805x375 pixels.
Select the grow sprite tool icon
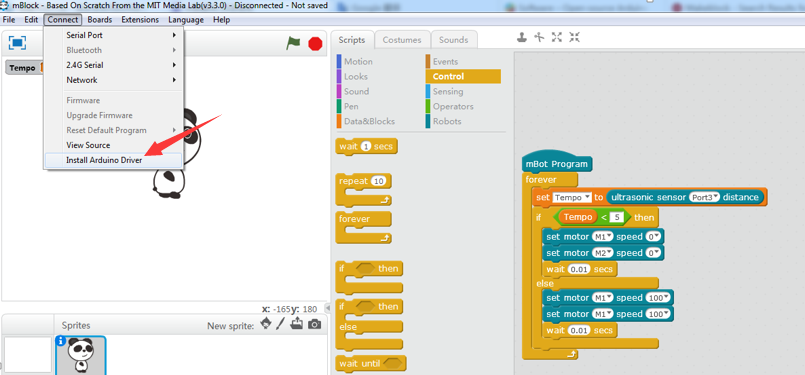pos(557,37)
